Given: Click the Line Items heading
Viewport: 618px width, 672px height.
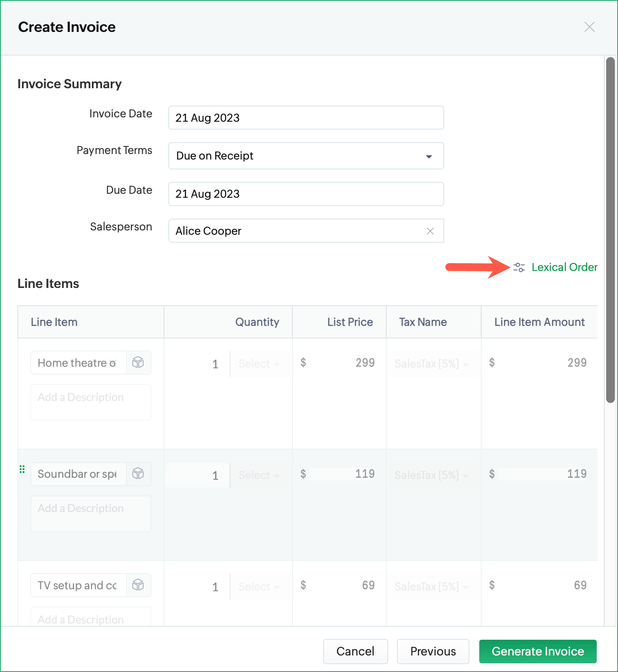Looking at the screenshot, I should click(x=48, y=284).
